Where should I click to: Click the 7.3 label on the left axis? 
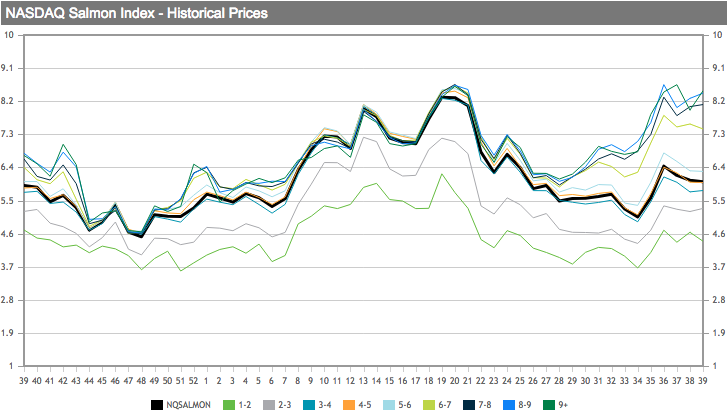[8, 134]
